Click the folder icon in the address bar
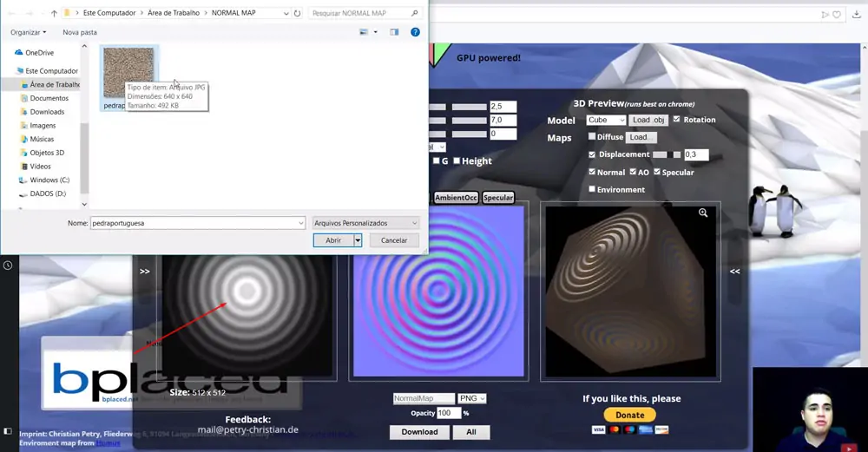Viewport: 868px width, 452px height. point(67,13)
